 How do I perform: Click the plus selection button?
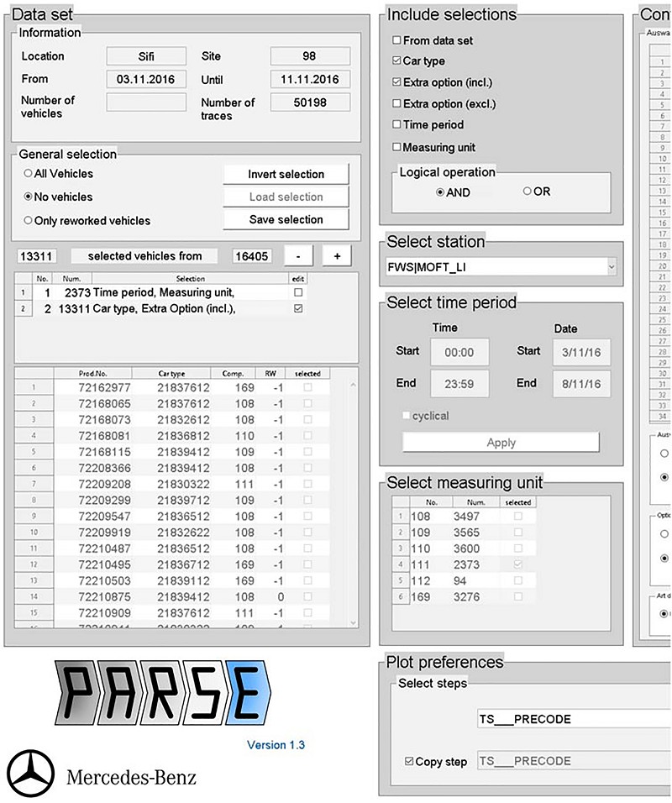point(337,256)
